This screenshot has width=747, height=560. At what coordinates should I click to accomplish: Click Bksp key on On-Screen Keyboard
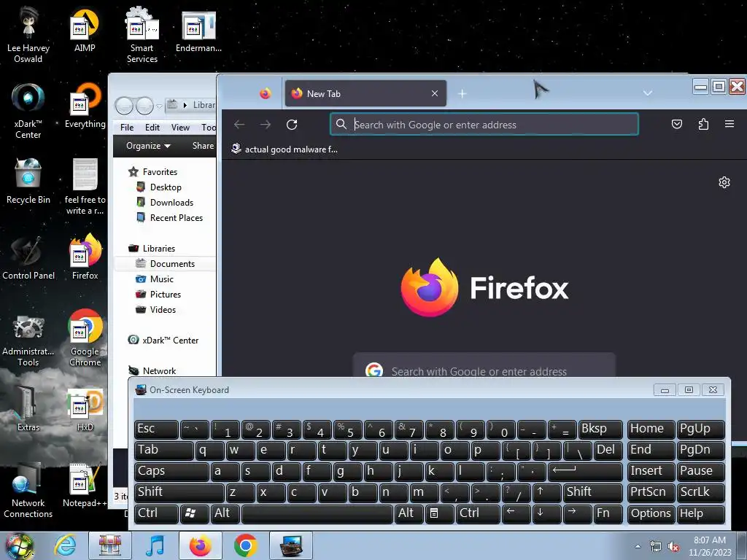tap(600, 429)
